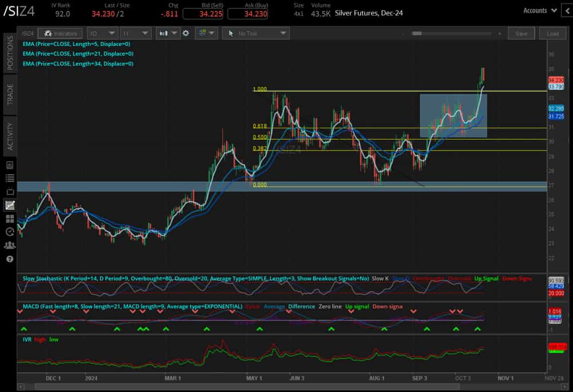Open the help question-mark icon
The image size is (573, 392).
(x=9, y=259)
